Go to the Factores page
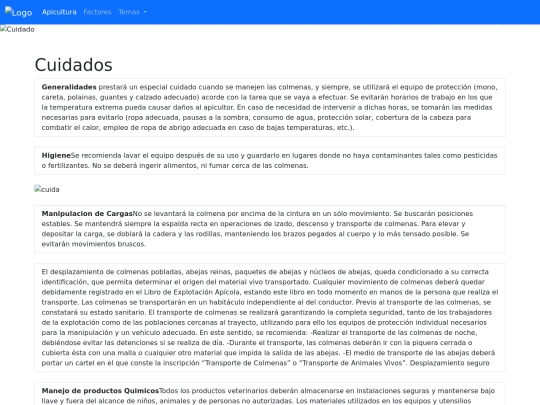This screenshot has width=540, height=405. point(97,12)
